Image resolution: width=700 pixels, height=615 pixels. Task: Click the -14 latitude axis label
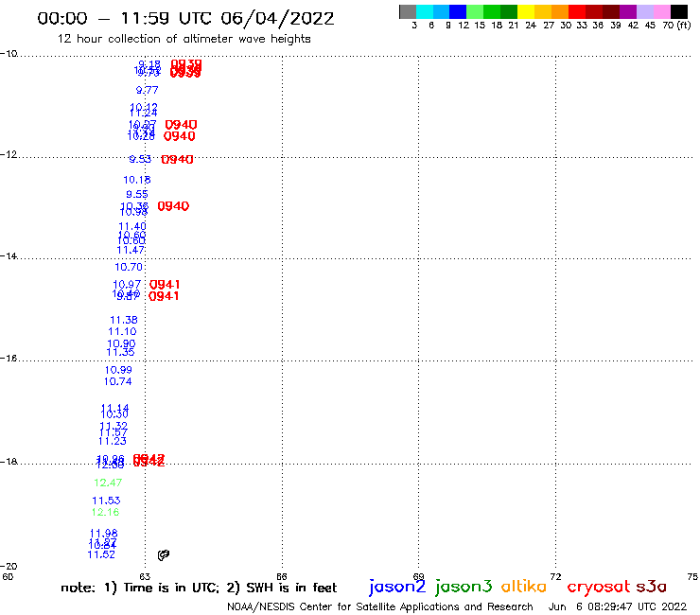point(9,255)
